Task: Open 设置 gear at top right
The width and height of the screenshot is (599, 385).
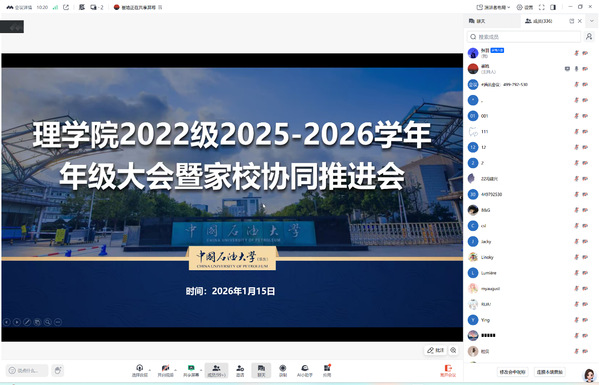Action: click(525, 7)
